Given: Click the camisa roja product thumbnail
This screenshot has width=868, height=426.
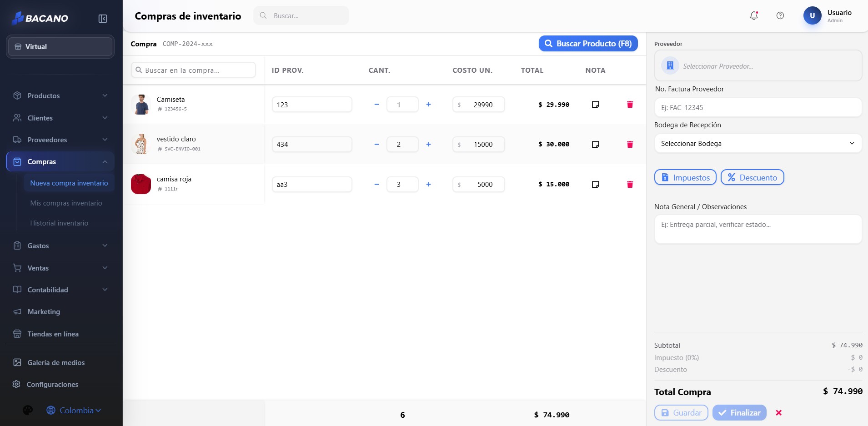Looking at the screenshot, I should [141, 184].
